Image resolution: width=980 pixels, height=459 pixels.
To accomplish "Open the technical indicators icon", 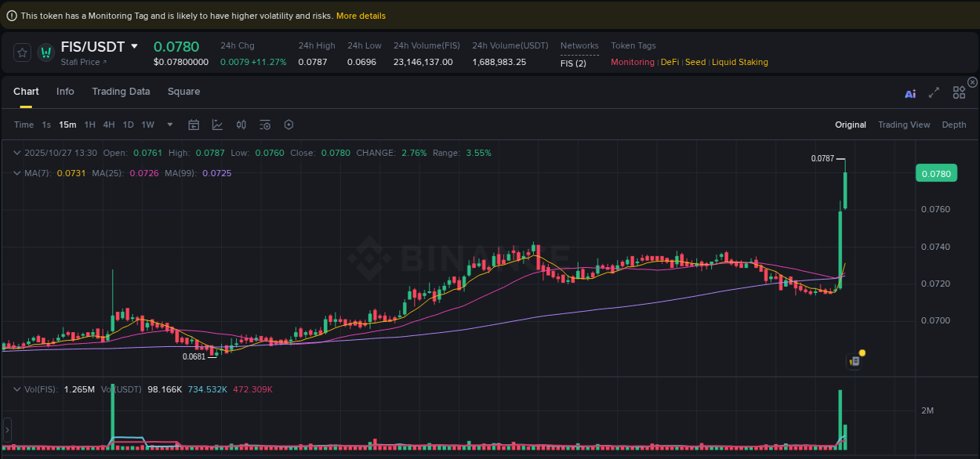I will click(217, 125).
